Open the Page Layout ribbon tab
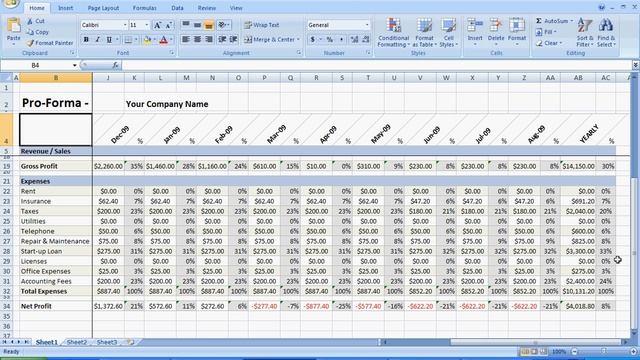The height and width of the screenshot is (360, 640). coord(103,8)
